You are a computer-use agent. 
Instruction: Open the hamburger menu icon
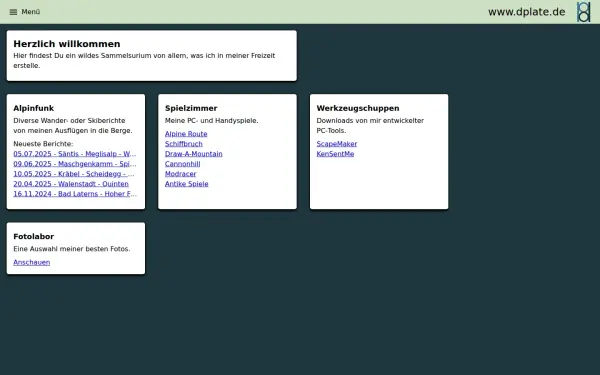13,12
